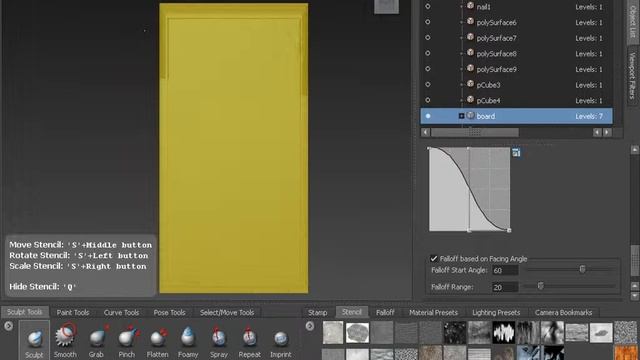Toggle visibility of nail1 object

click(428, 7)
